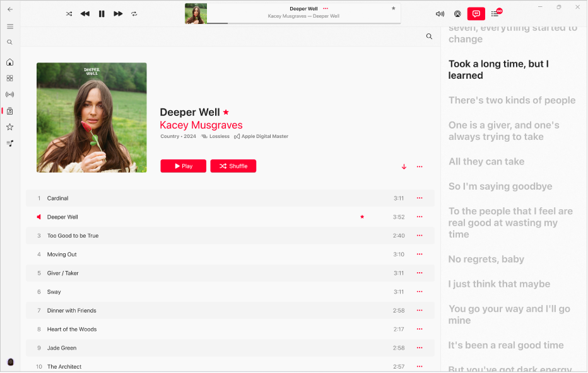Click the Shuffle button on the album
The width and height of the screenshot is (588, 373).
233,166
